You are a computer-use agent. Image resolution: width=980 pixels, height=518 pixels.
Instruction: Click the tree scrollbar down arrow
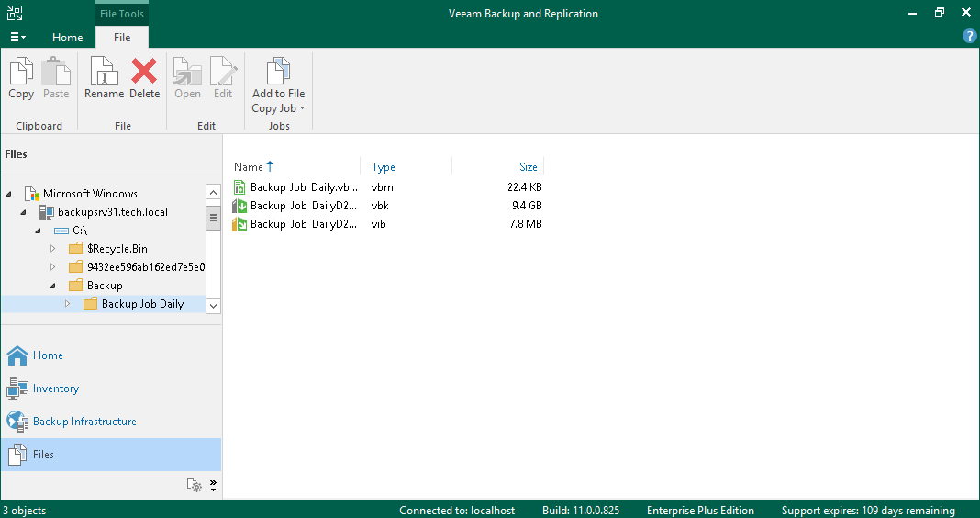pyautogui.click(x=213, y=306)
